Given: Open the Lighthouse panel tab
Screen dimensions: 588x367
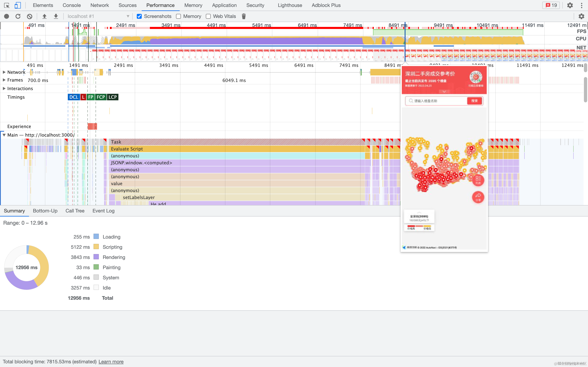Looking at the screenshot, I should [x=290, y=5].
